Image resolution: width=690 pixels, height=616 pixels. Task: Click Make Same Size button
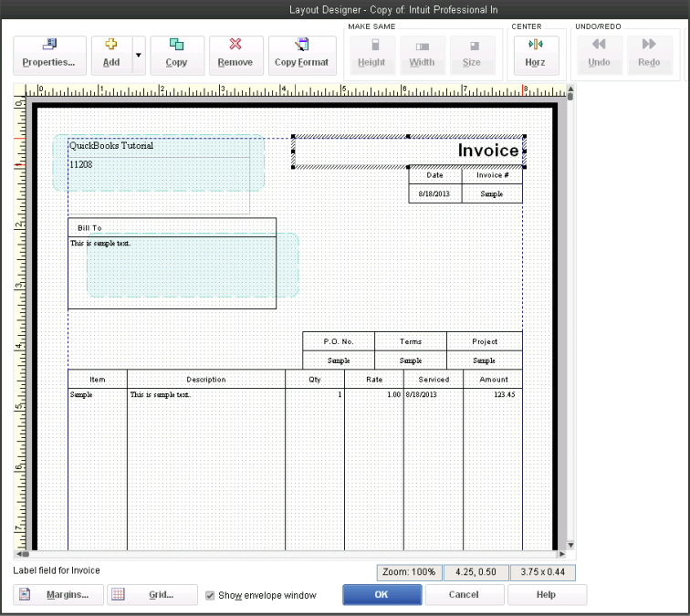point(472,56)
